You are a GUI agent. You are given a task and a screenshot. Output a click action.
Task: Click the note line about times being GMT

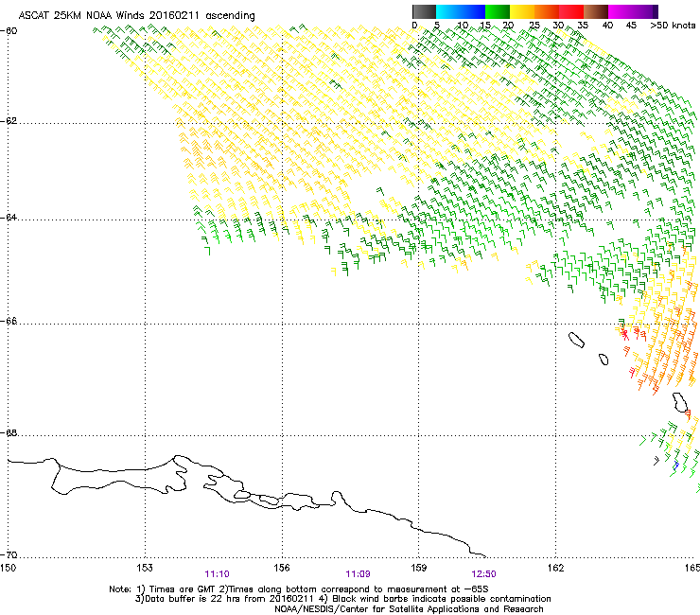299,589
